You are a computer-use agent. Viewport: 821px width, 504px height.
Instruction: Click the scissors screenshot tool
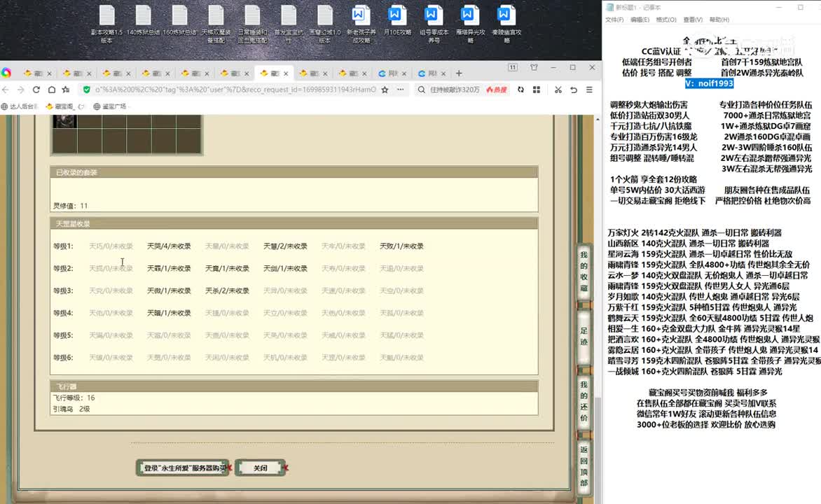[x=558, y=90]
